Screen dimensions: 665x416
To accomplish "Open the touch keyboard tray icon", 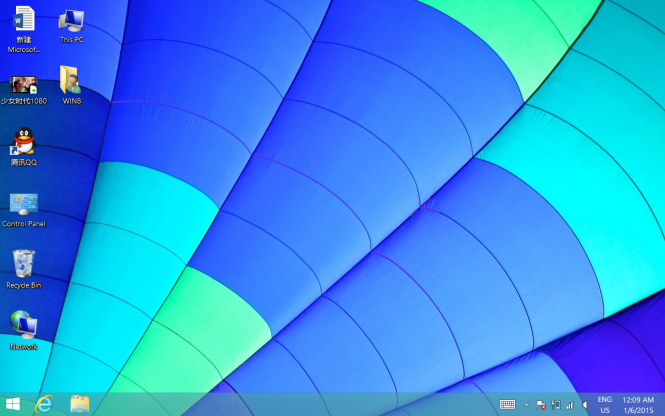I will [x=507, y=405].
